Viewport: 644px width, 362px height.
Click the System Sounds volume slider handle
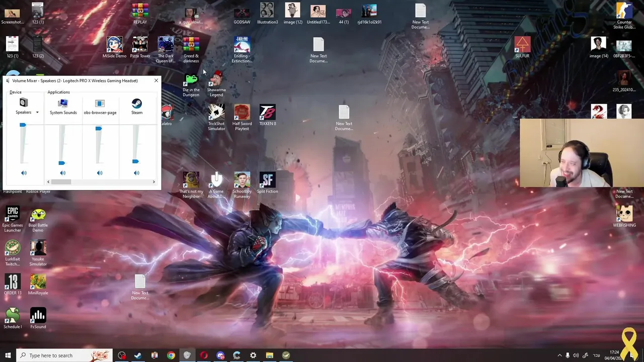coord(61,163)
